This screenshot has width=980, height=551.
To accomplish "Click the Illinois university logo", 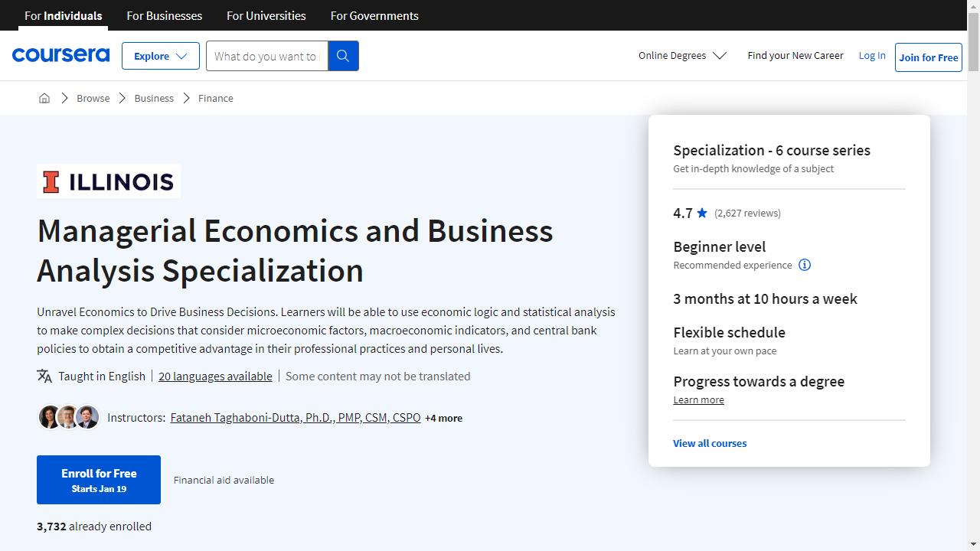I will [x=109, y=181].
